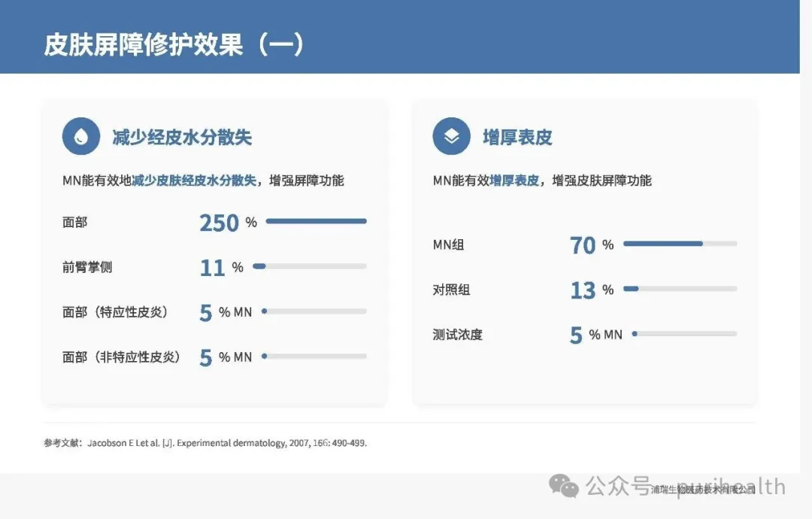812x519 pixels.
Task: Click the 70 percentage value
Action: coord(583,245)
